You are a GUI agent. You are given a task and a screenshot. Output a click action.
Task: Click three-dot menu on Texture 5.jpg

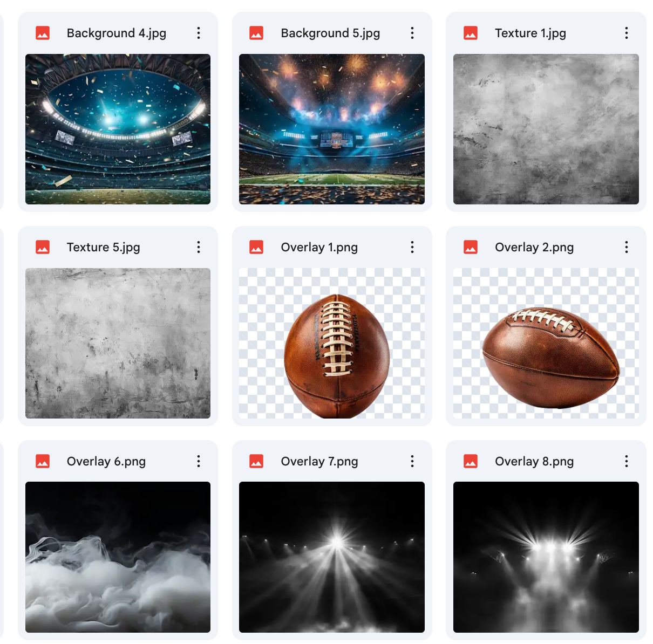pyautogui.click(x=199, y=247)
